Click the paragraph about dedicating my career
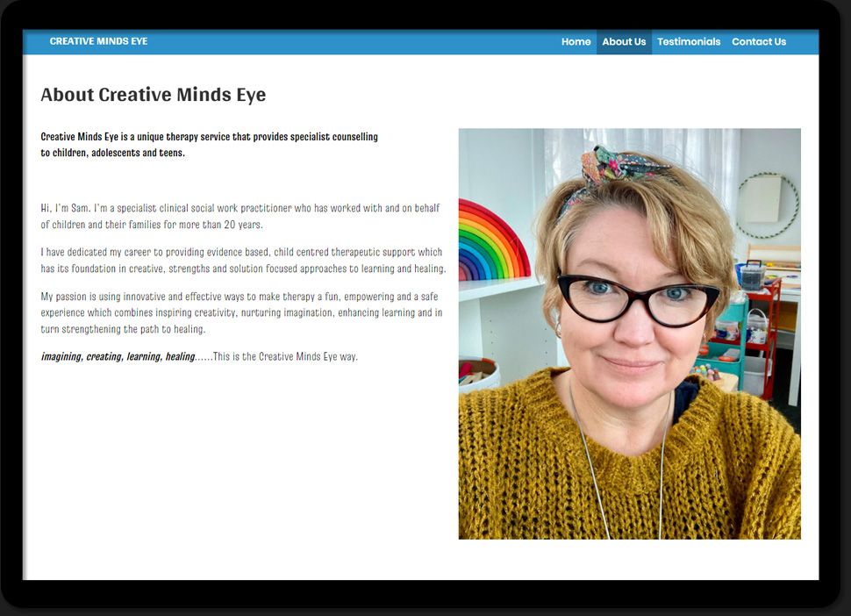 click(243, 260)
